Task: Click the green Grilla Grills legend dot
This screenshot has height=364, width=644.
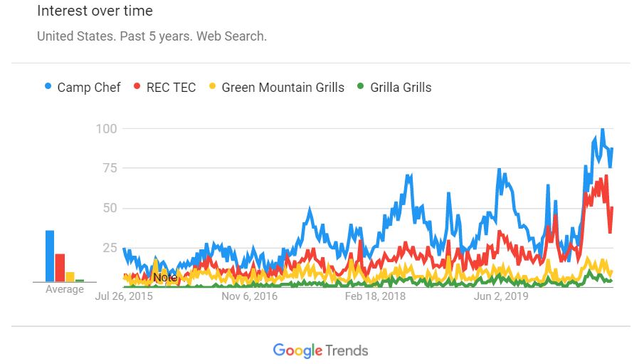Action: [361, 88]
